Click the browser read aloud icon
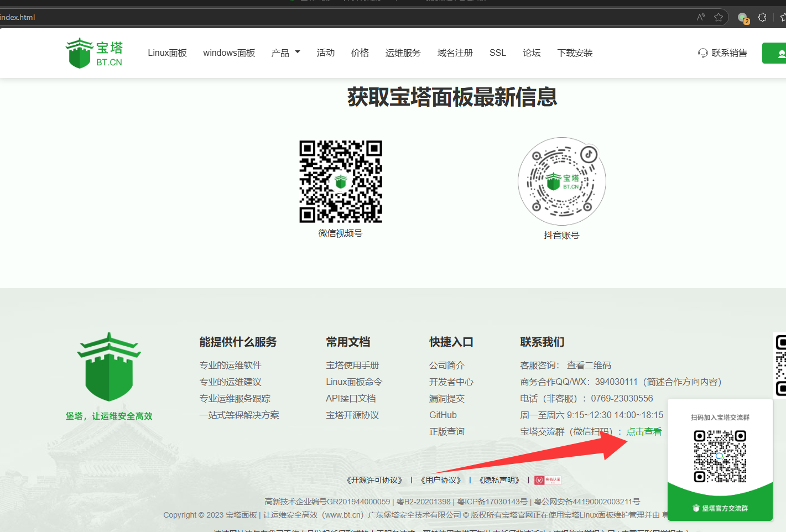 pyautogui.click(x=701, y=17)
